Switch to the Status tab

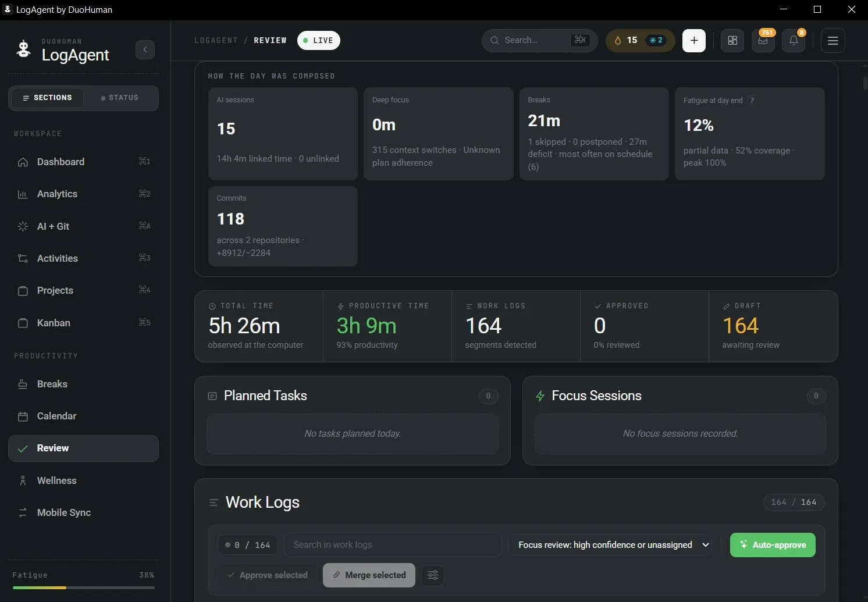(x=120, y=98)
